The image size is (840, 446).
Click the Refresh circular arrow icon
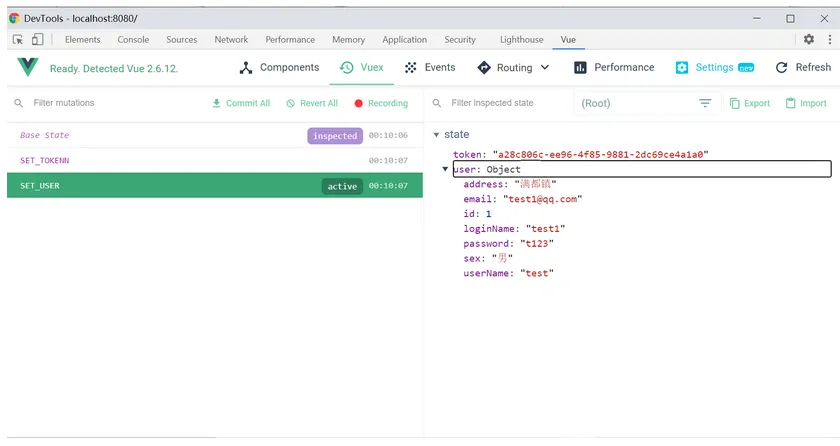click(x=782, y=67)
